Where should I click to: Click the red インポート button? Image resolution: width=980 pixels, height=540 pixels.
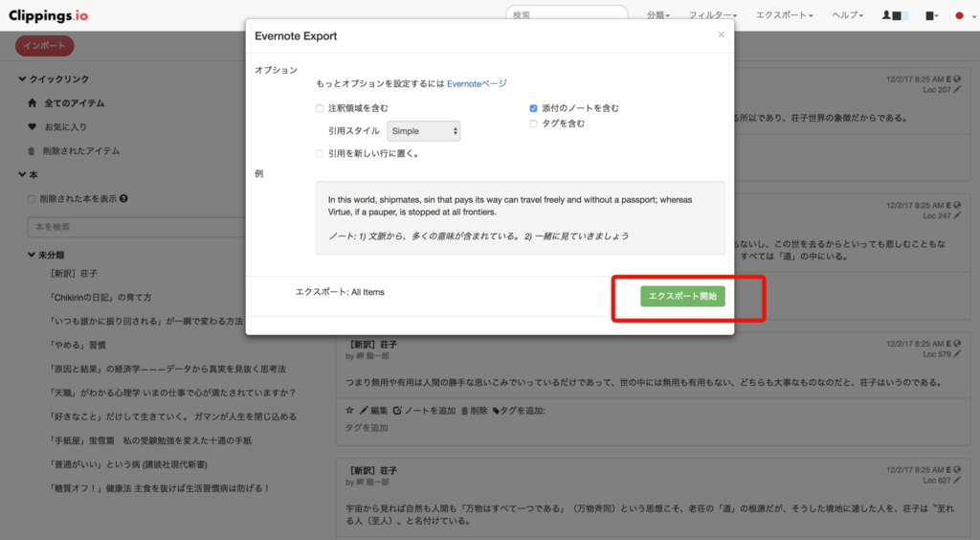(44, 46)
